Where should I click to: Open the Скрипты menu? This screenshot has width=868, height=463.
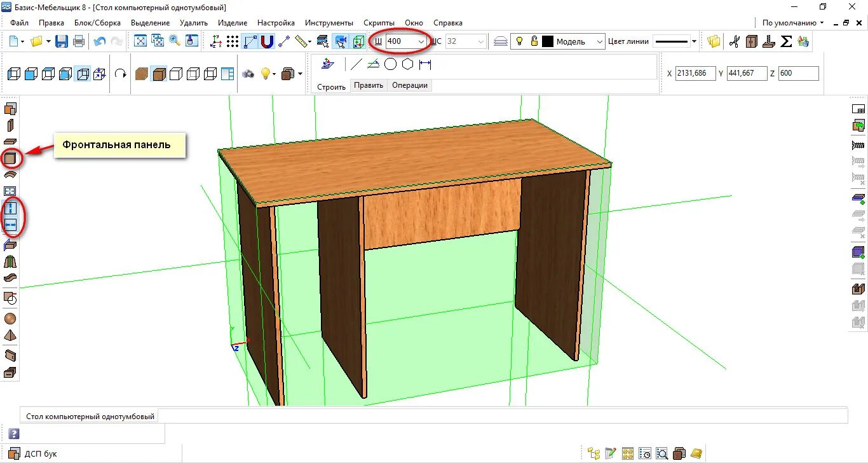click(379, 23)
